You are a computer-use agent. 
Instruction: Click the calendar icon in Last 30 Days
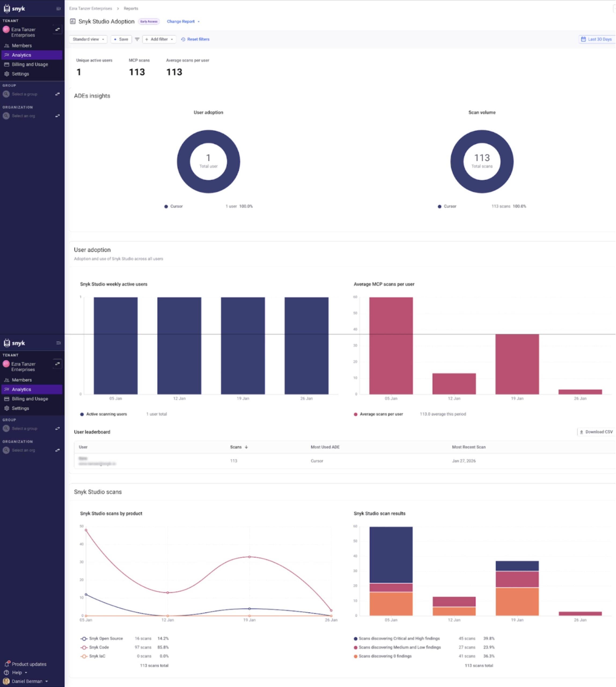[583, 39]
